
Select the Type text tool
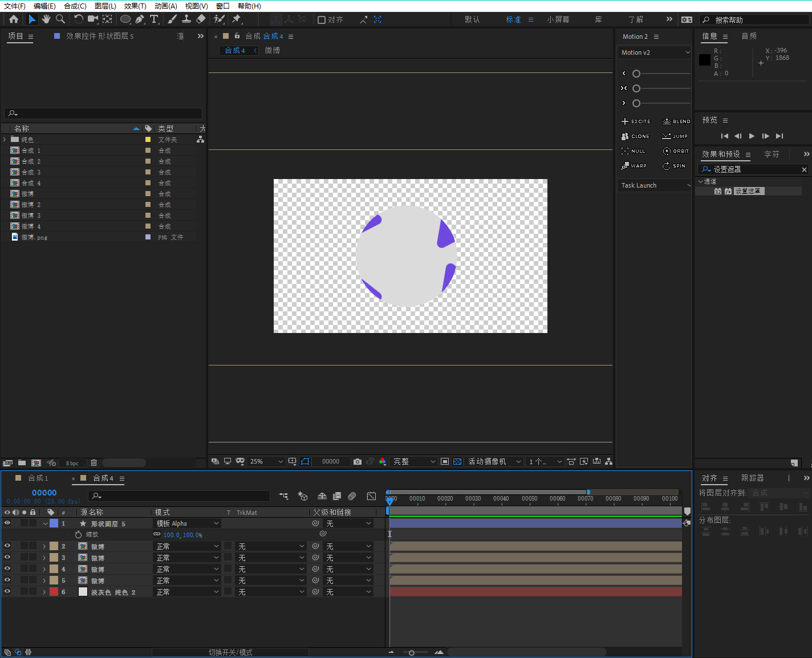pos(154,19)
